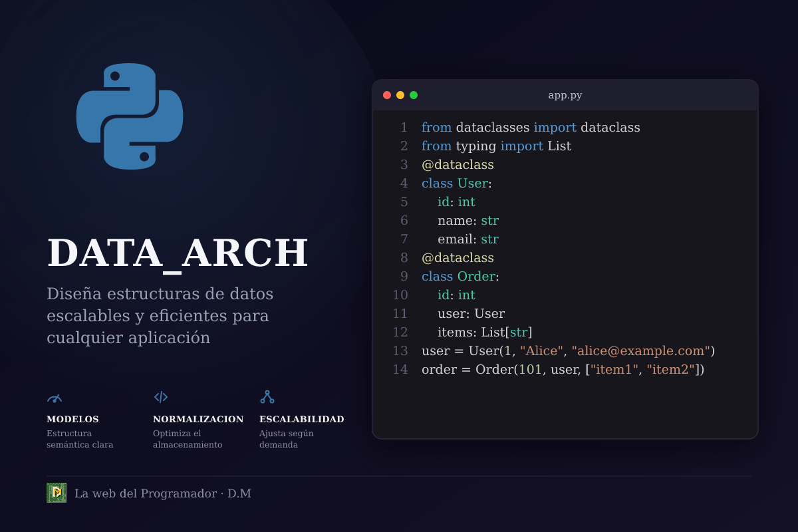
Task: Click 'Estructura semántica clara' text
Action: point(80,439)
